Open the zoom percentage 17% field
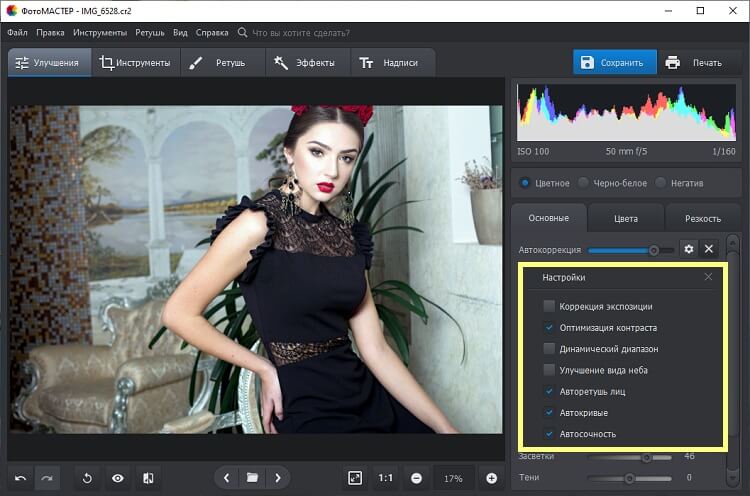The width and height of the screenshot is (750, 496). coord(453,478)
